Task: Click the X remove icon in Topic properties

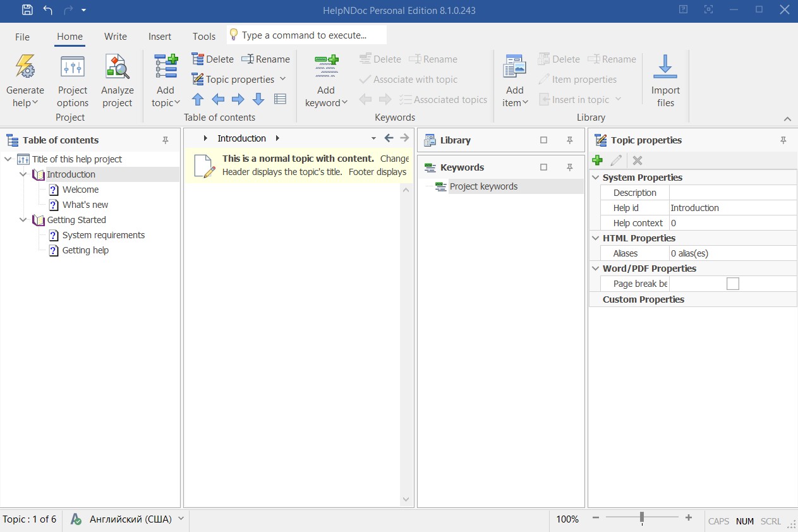Action: click(x=638, y=160)
